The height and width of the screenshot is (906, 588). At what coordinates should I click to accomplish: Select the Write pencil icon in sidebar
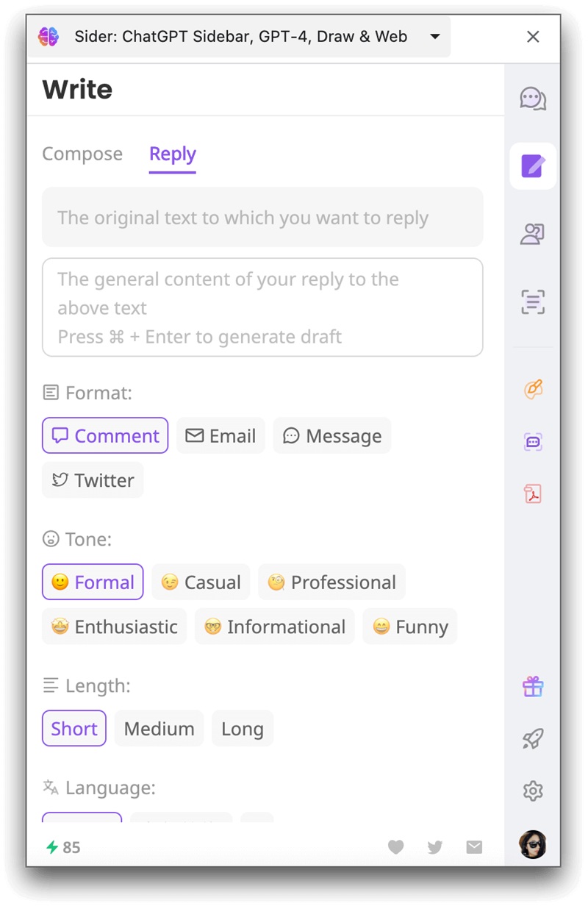533,166
